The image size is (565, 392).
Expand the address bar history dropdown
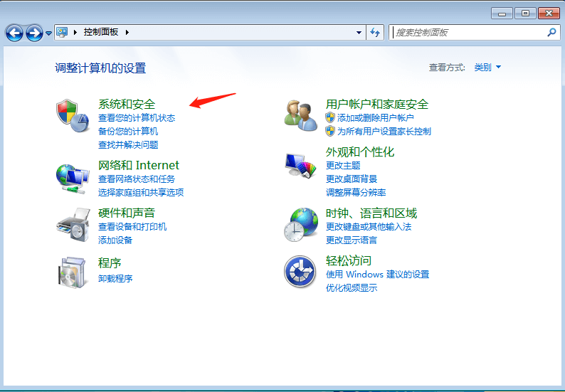pyautogui.click(x=359, y=33)
